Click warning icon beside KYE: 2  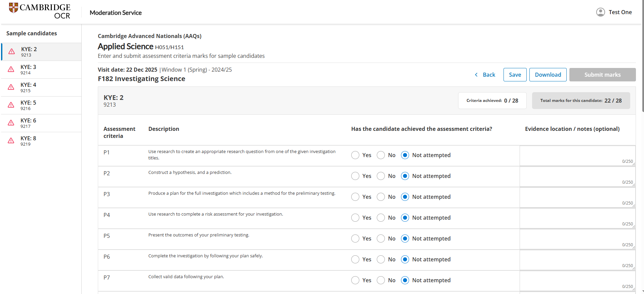[x=12, y=51]
